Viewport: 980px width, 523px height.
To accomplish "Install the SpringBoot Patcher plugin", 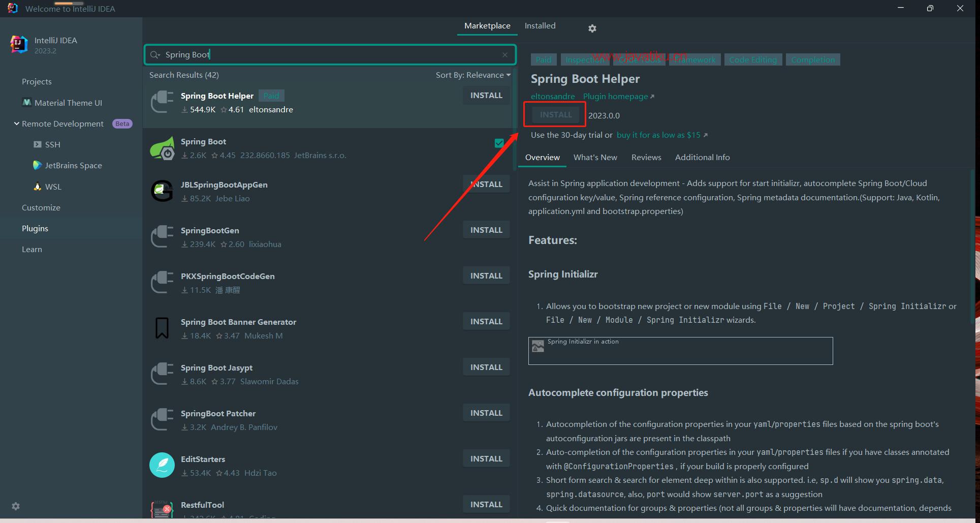I will [486, 413].
